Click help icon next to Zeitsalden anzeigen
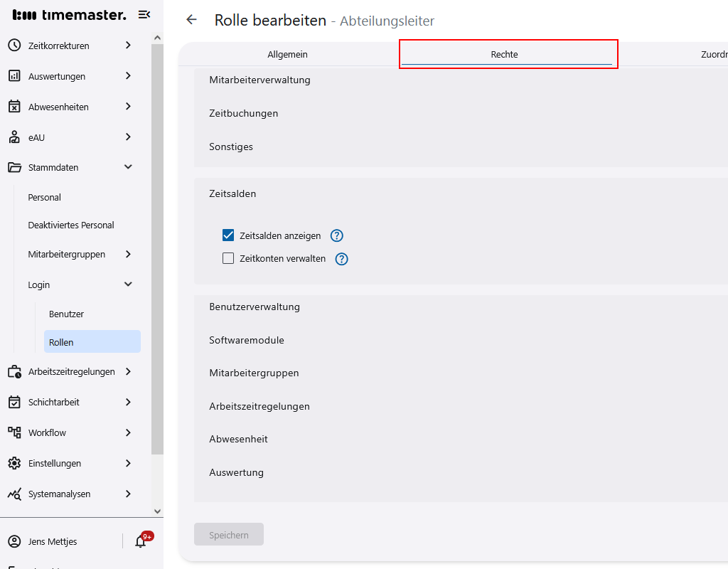The width and height of the screenshot is (728, 569). coord(337,235)
